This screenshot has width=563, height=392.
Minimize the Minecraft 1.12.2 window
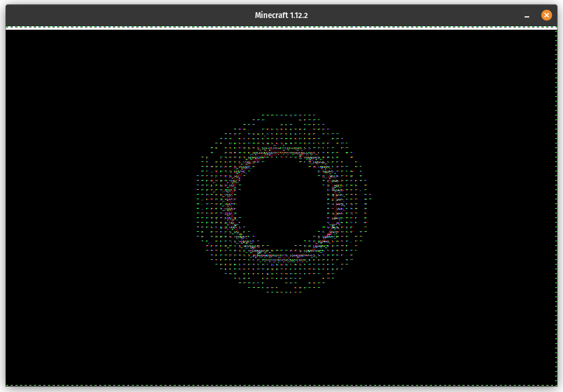point(527,16)
